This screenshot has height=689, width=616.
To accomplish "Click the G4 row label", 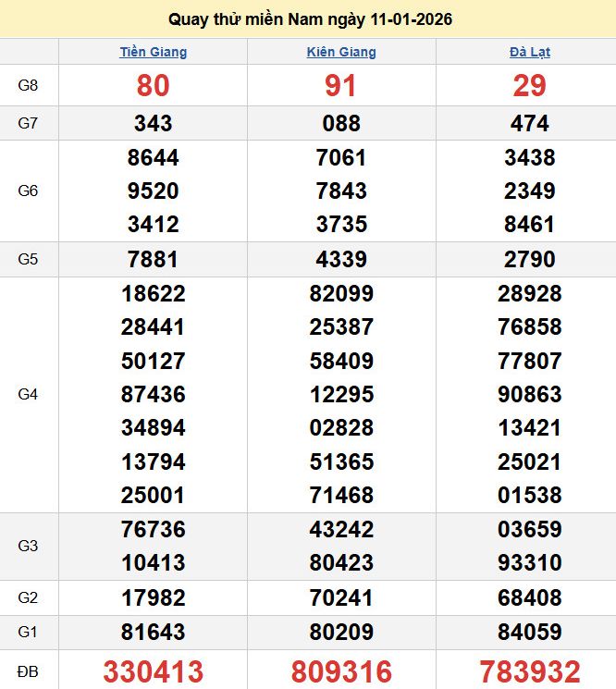I will (x=29, y=395).
